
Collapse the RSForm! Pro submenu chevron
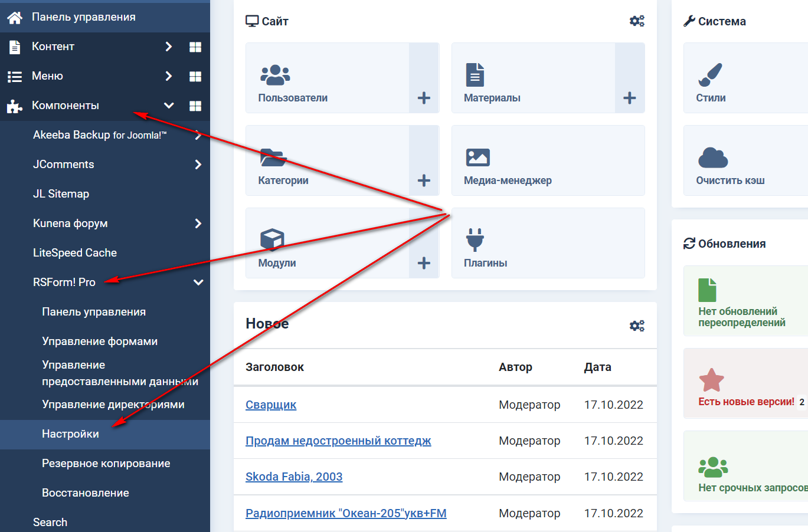coord(198,283)
